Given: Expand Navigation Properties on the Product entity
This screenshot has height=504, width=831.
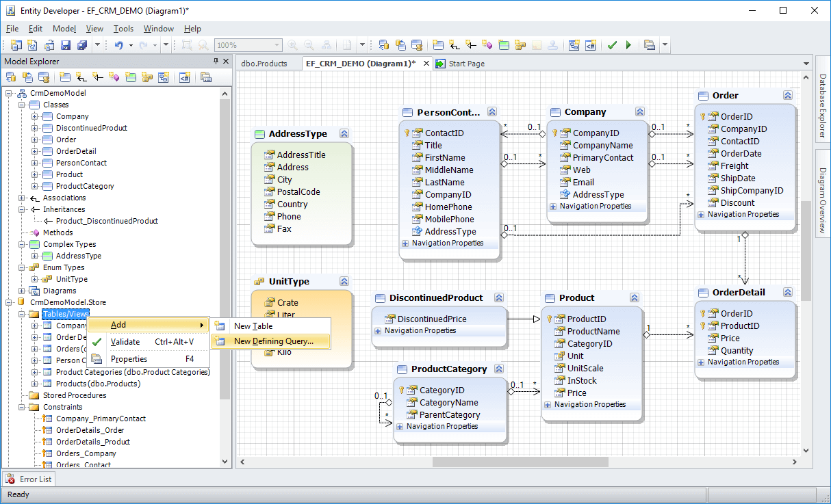Looking at the screenshot, I should click(548, 404).
